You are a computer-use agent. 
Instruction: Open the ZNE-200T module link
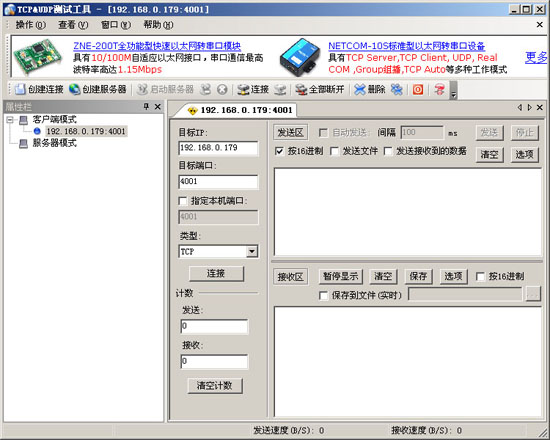point(157,46)
